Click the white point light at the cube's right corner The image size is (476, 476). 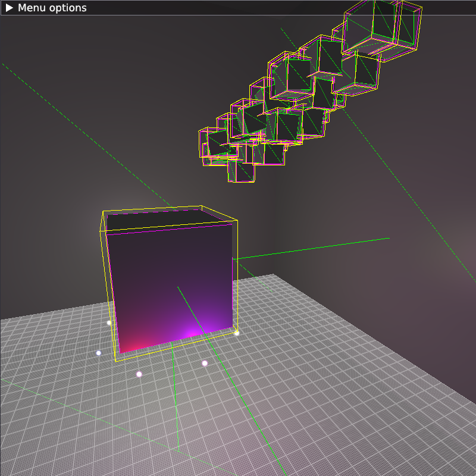coord(237,333)
